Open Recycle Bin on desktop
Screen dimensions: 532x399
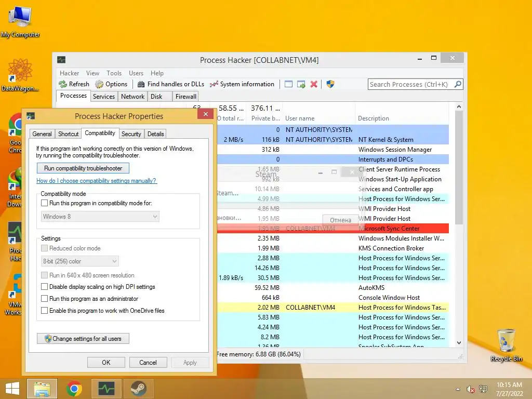click(506, 345)
